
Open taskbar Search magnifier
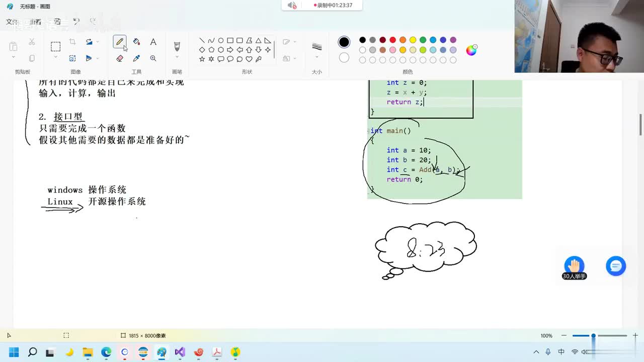(x=32, y=352)
